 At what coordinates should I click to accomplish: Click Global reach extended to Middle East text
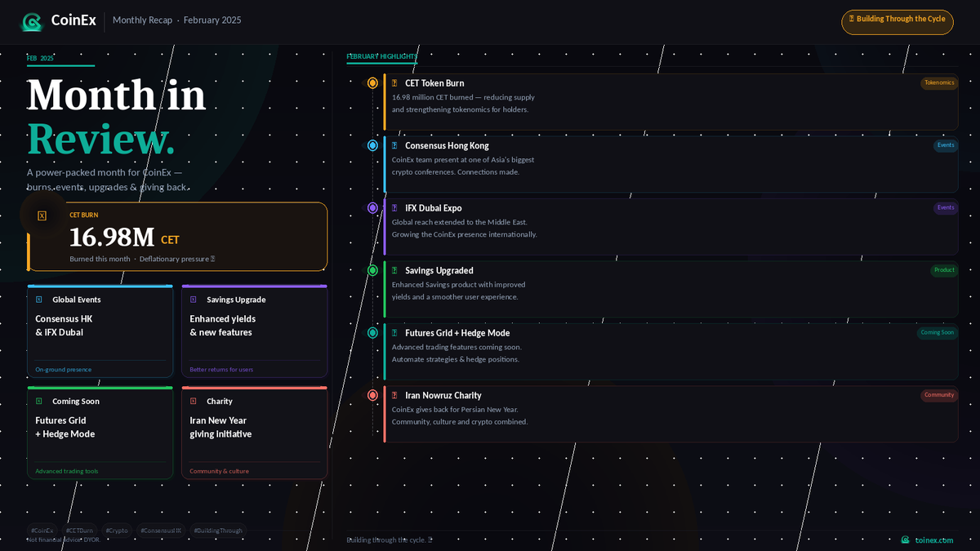point(465,229)
